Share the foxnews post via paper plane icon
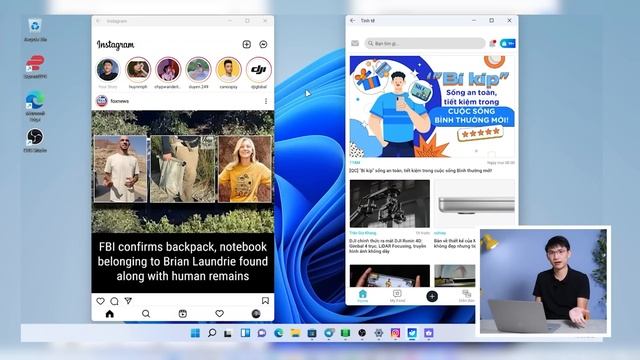Viewport: 640px width, 360px height. tap(128, 301)
